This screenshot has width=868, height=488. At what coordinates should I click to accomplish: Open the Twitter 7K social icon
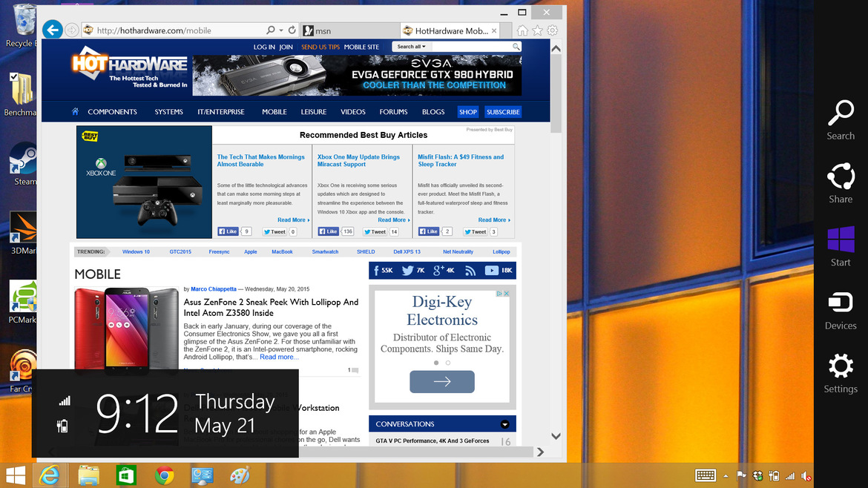(413, 271)
